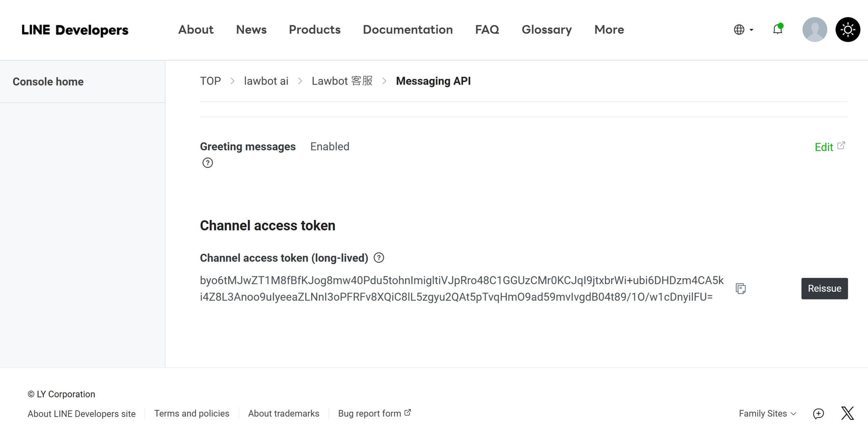This screenshot has height=432, width=868.
Task: Click the long-lived token help icon
Action: click(379, 258)
